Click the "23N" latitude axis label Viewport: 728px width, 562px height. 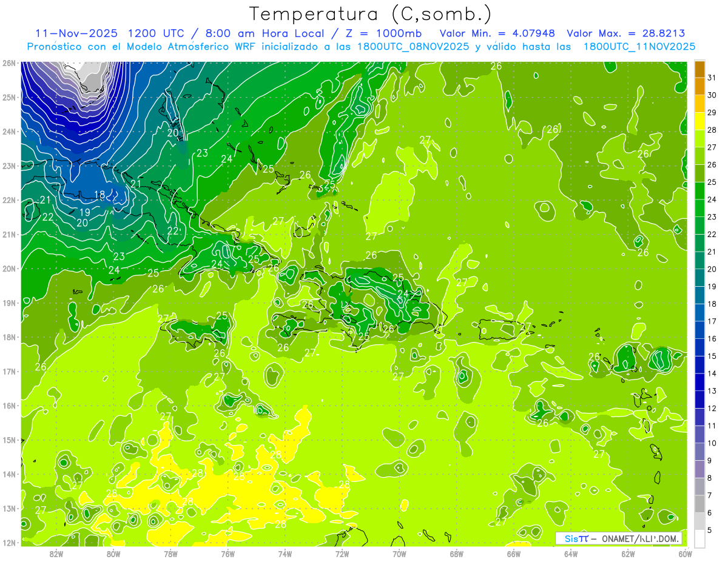[9, 166]
